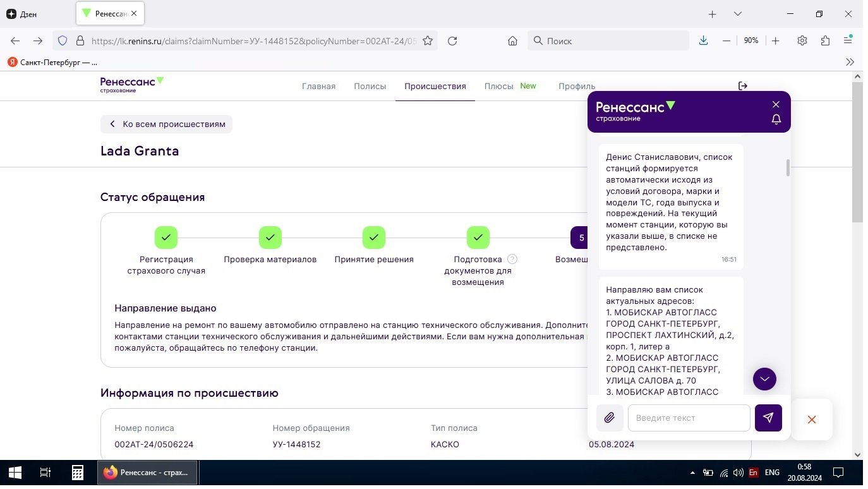This screenshot has height=489, width=868.
Task: Open volume control in tray
Action: click(738, 473)
